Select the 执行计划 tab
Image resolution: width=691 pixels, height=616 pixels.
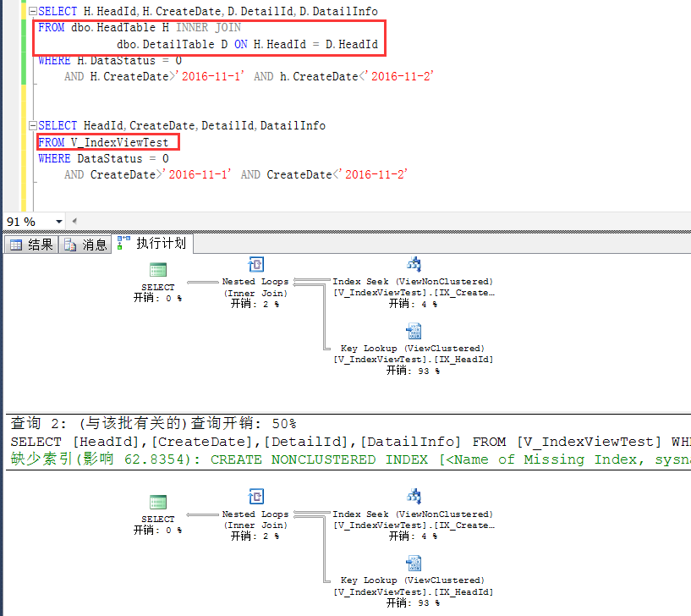tap(152, 244)
